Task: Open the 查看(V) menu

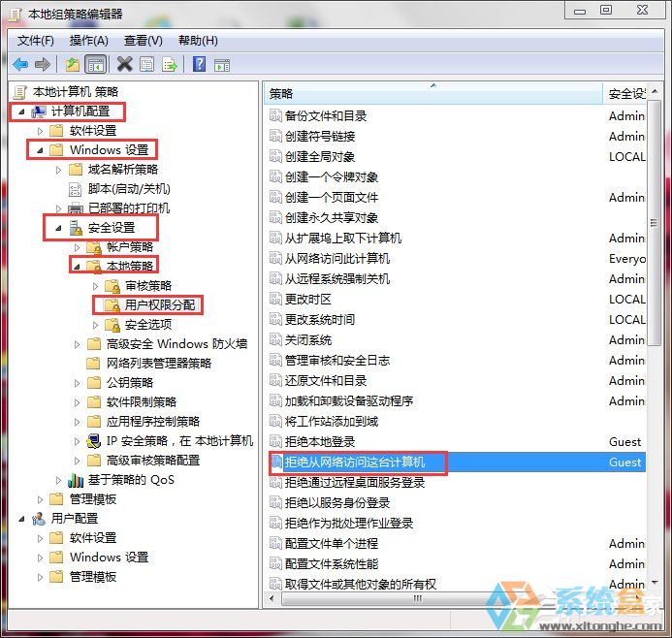Action: coord(144,41)
